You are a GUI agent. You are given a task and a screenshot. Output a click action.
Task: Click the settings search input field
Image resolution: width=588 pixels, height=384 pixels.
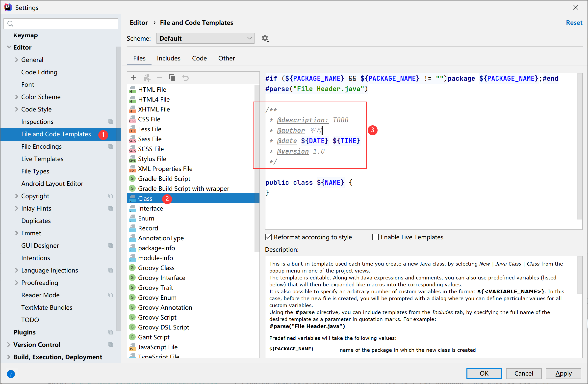point(61,24)
